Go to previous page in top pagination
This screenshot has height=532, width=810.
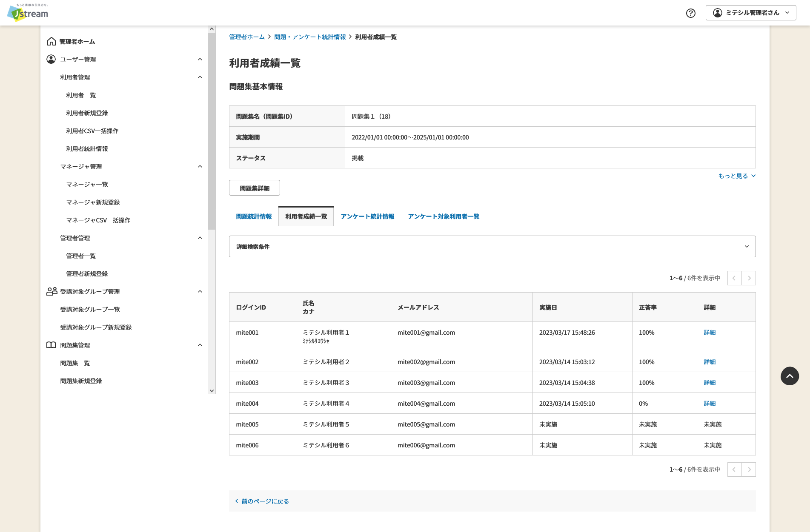[734, 278]
